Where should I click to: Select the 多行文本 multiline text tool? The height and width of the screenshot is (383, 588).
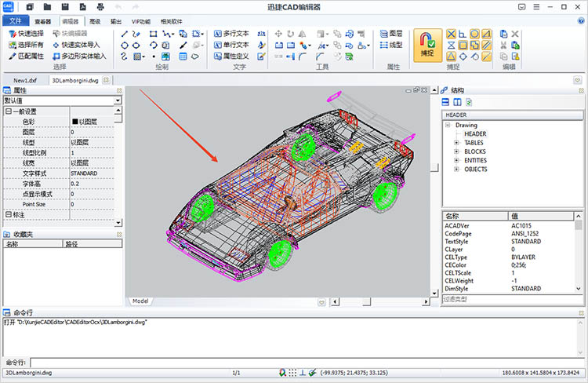230,35
